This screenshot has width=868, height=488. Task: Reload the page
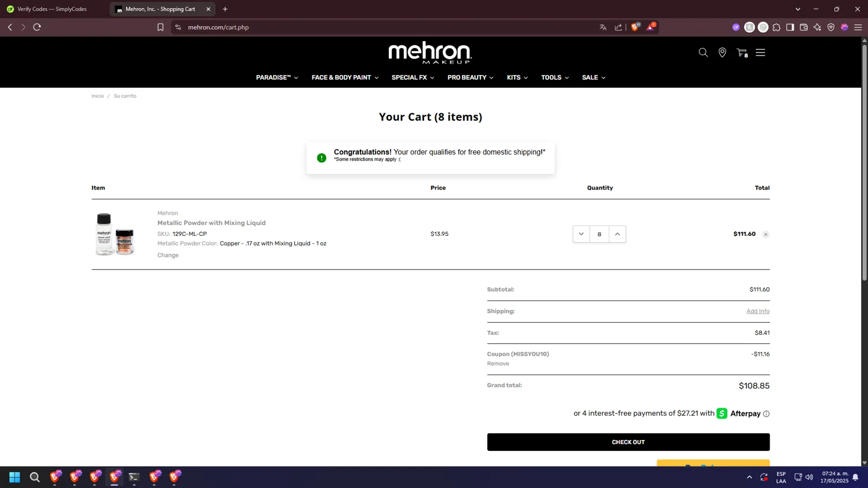pyautogui.click(x=37, y=27)
